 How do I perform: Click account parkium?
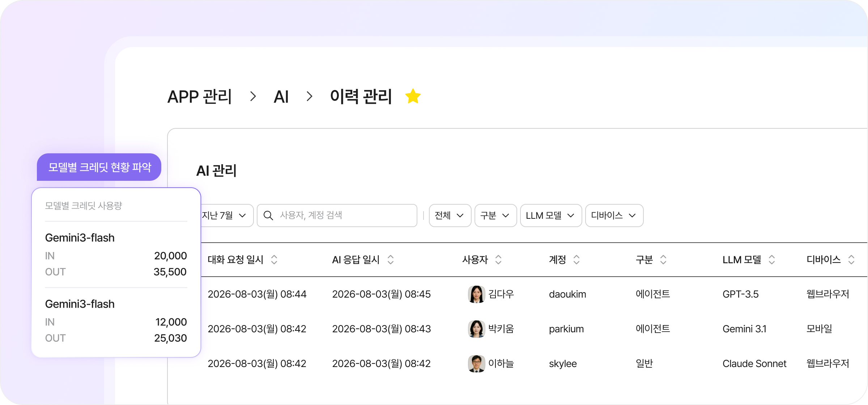tap(566, 329)
